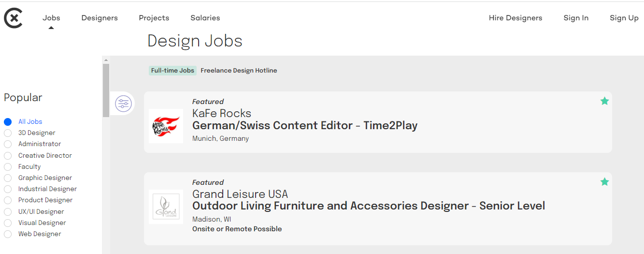Pick the Product Designer radio option
The height and width of the screenshot is (254, 644).
8,200
